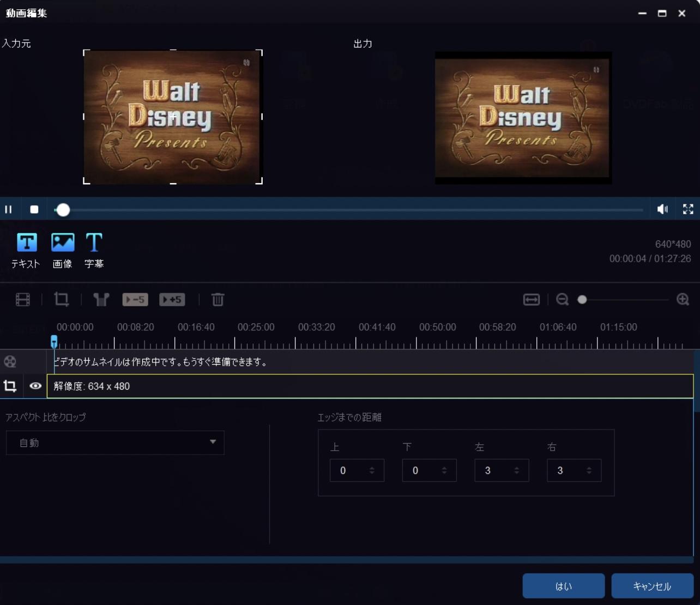
Task: Cancel edits with キャンセル button
Action: pos(653,586)
